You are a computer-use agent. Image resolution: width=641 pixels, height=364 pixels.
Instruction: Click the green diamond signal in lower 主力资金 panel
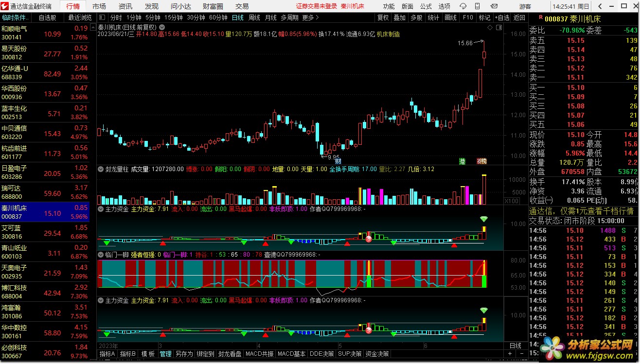click(x=483, y=310)
